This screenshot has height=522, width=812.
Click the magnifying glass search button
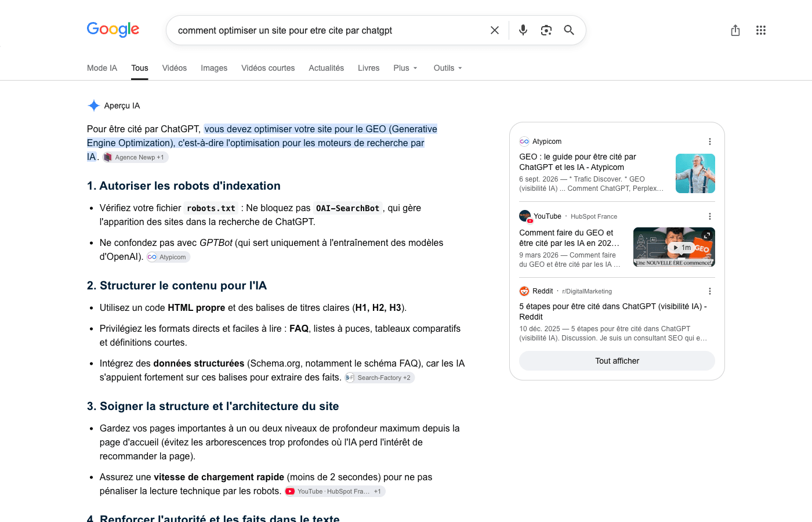(569, 30)
